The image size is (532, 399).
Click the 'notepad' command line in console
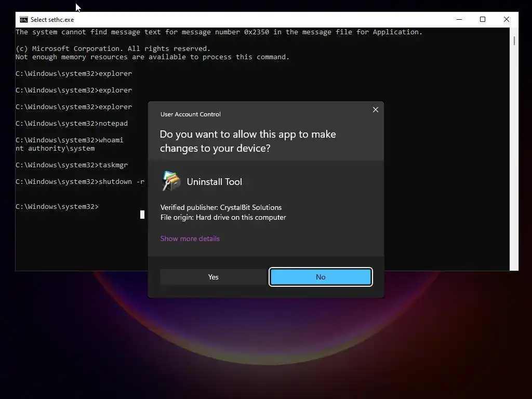(72, 123)
